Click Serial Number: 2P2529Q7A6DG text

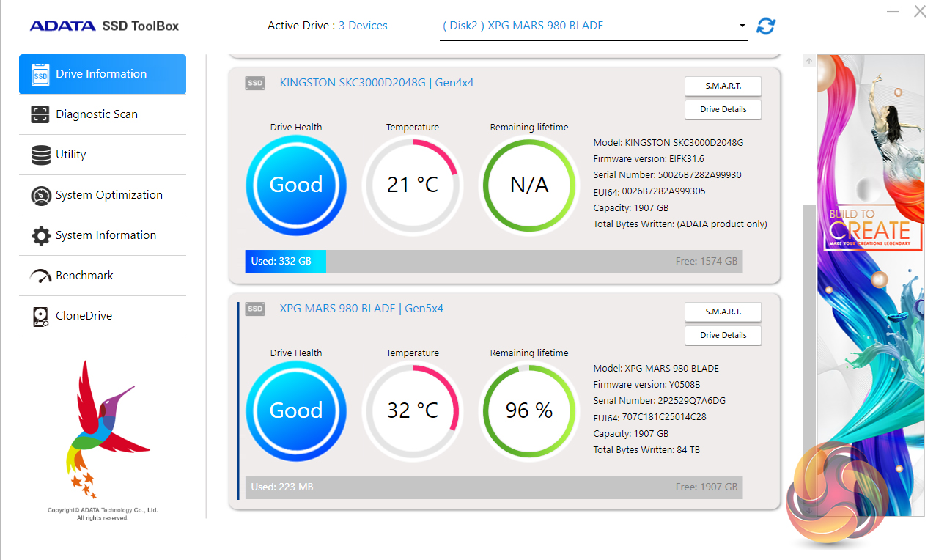click(x=660, y=401)
